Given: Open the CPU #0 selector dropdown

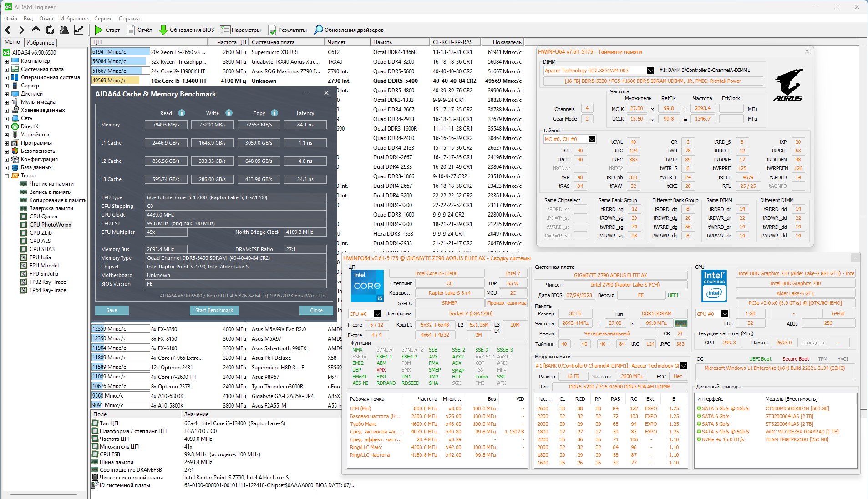Looking at the screenshot, I should 377,314.
